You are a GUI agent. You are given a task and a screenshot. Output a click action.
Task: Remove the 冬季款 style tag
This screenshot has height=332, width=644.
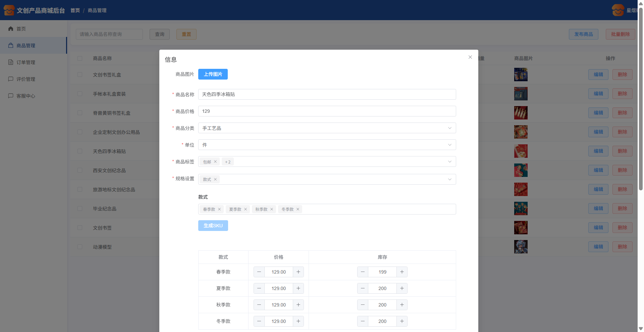point(298,209)
